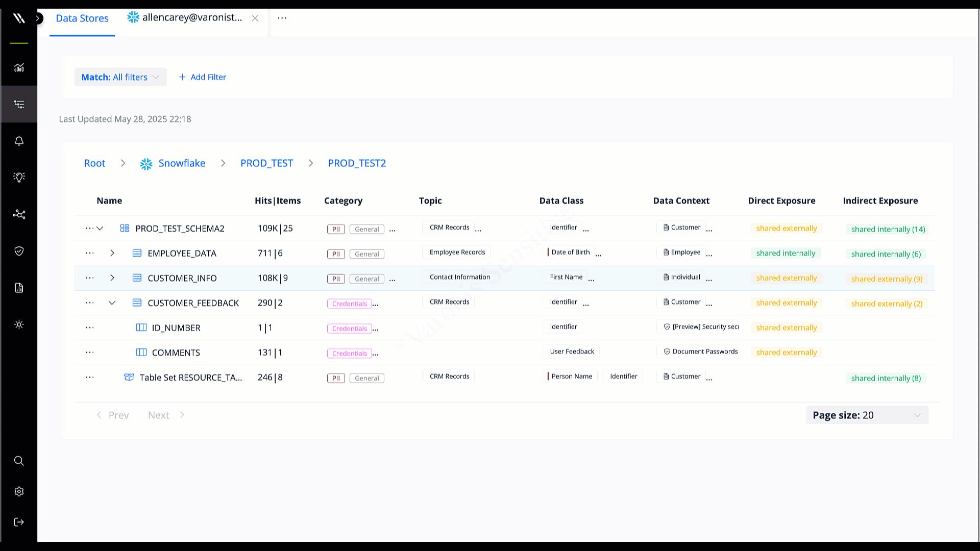
Task: Switch to the Data Stores tab
Action: click(x=82, y=18)
